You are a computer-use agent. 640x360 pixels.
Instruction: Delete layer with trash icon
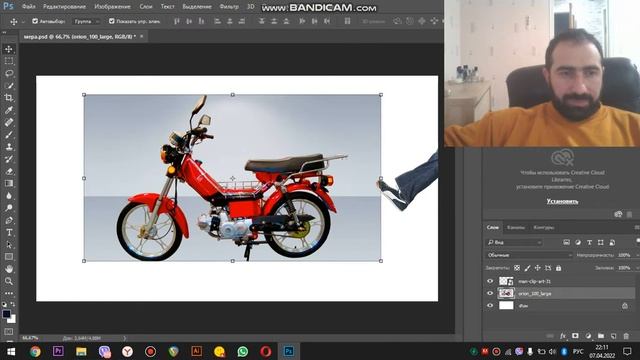626,336
